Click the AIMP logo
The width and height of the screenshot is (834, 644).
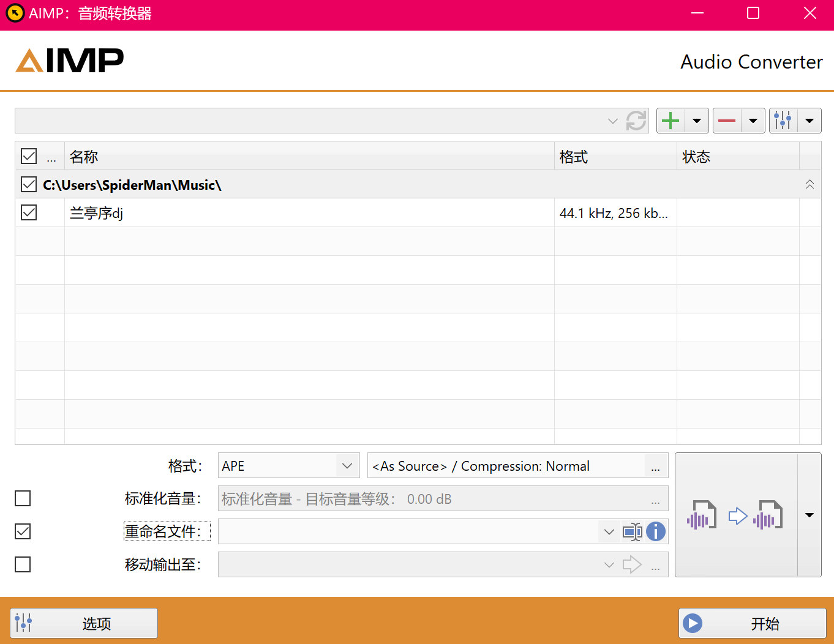coord(70,61)
